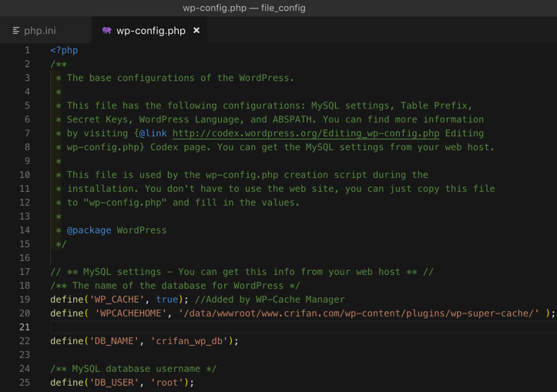
Task: Click line number 25 in the gutter
Action: (25, 383)
